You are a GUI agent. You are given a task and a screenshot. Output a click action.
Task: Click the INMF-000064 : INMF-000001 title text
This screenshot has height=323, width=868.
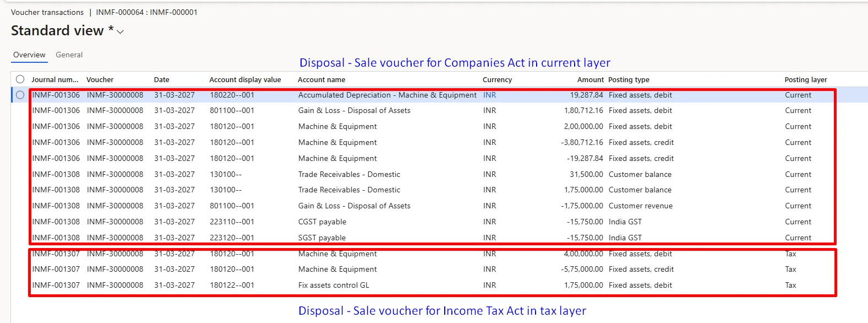tap(146, 12)
